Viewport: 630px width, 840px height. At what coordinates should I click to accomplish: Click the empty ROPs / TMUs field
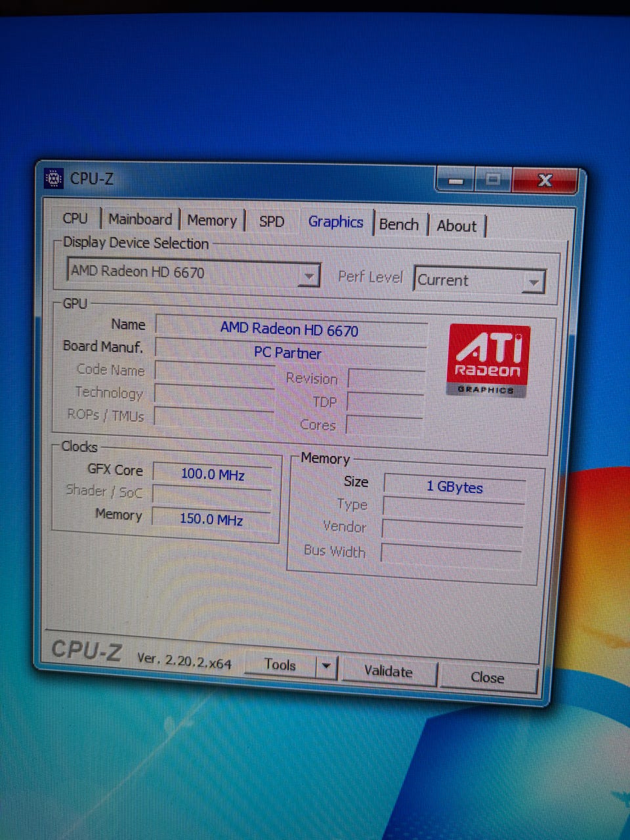click(x=213, y=418)
